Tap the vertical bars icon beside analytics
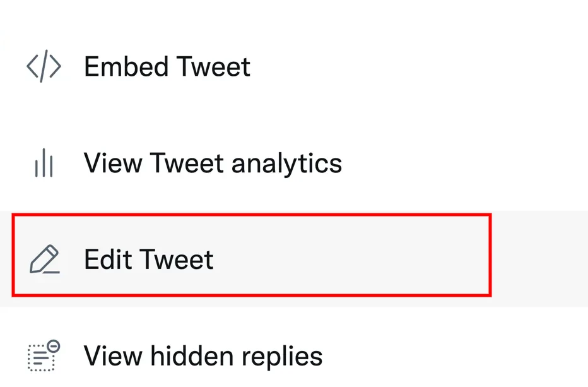This screenshot has height=387, width=588. pos(44,164)
